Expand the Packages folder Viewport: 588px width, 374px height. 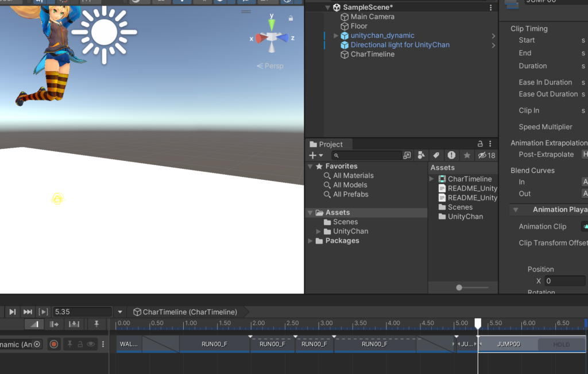click(x=310, y=241)
